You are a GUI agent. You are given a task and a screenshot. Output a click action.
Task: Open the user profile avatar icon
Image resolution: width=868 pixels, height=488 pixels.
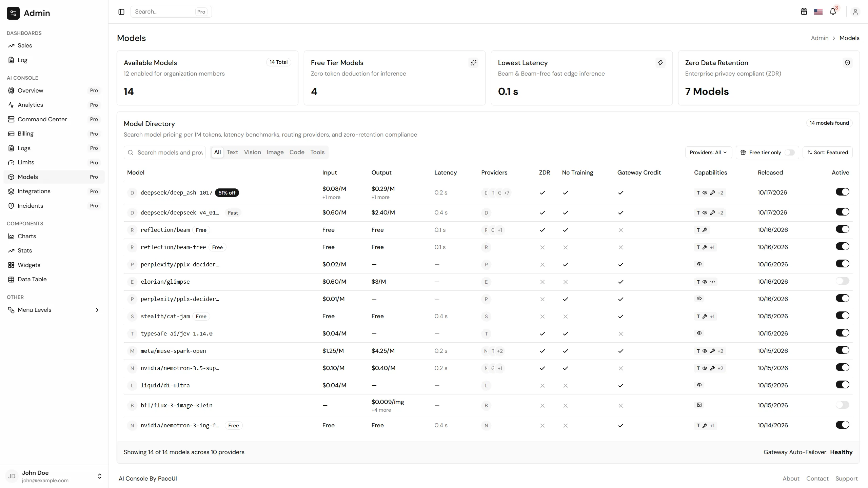(x=855, y=12)
